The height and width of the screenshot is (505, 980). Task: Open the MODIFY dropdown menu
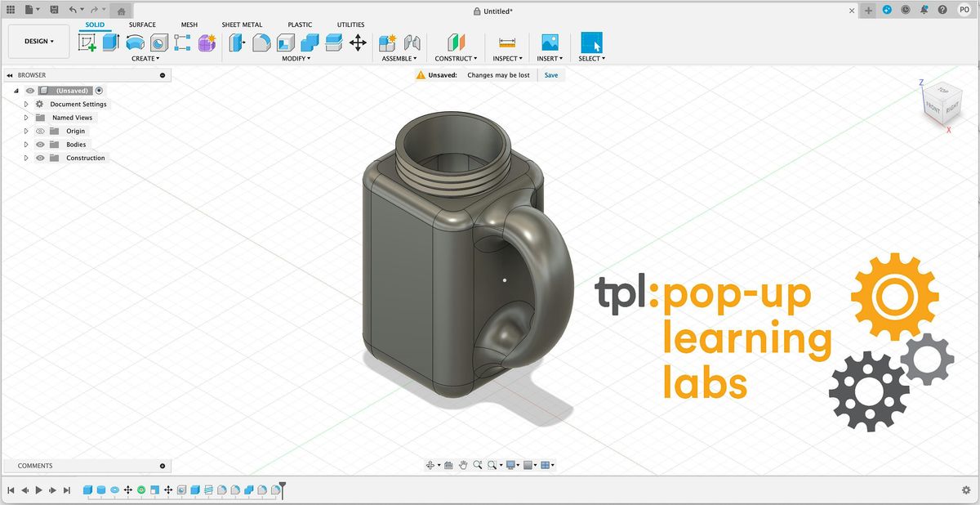click(x=296, y=59)
